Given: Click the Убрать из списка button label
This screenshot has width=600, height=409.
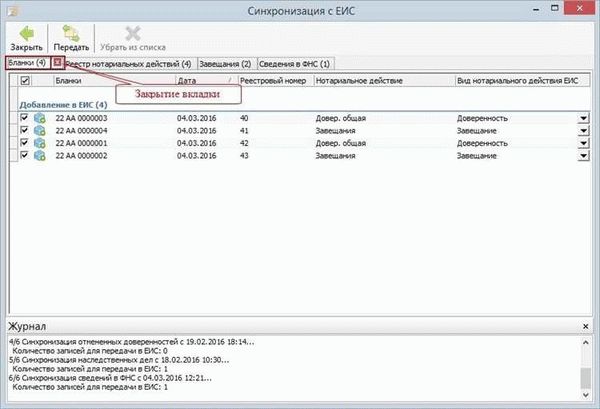Looking at the screenshot, I should (x=133, y=47).
